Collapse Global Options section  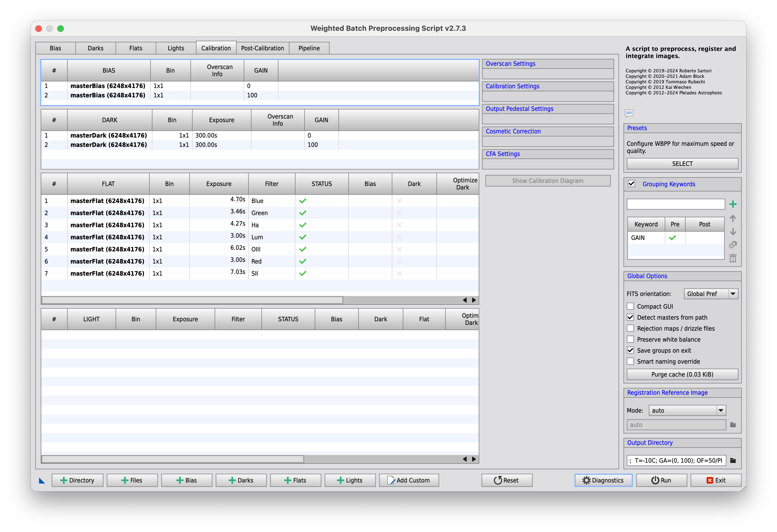(x=682, y=276)
